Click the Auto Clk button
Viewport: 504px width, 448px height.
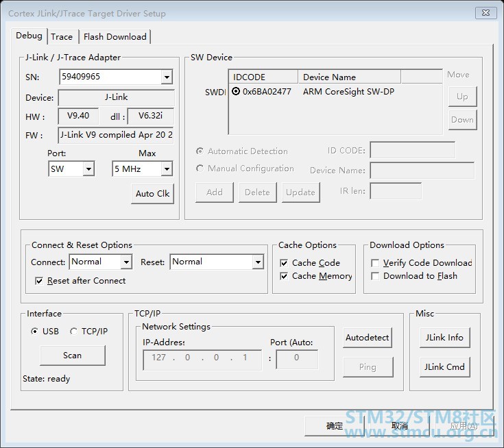152,194
